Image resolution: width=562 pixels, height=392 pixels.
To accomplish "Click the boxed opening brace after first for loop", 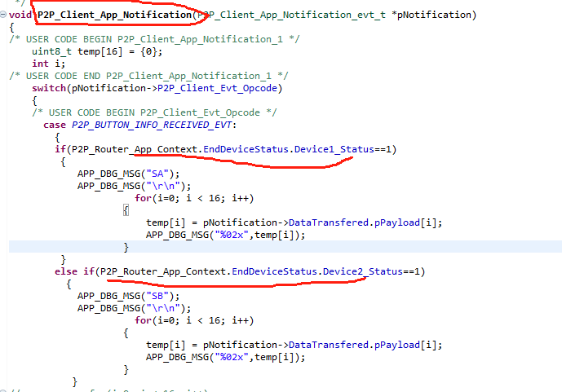I will (x=126, y=210).
